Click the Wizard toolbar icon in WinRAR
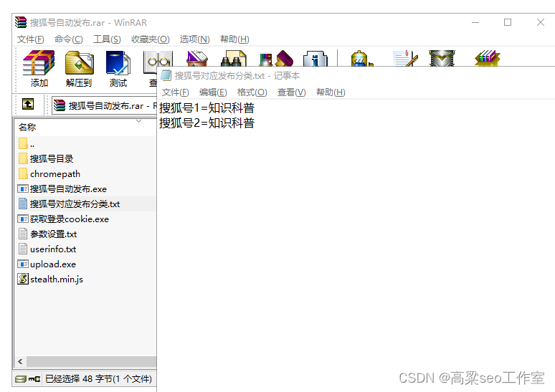555x392 pixels. (276, 58)
